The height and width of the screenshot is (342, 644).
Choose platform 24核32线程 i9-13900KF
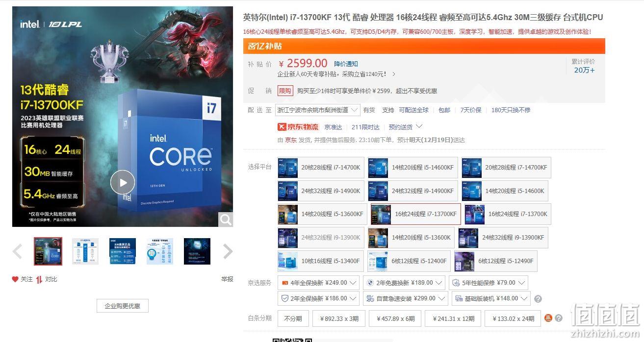pos(503,238)
